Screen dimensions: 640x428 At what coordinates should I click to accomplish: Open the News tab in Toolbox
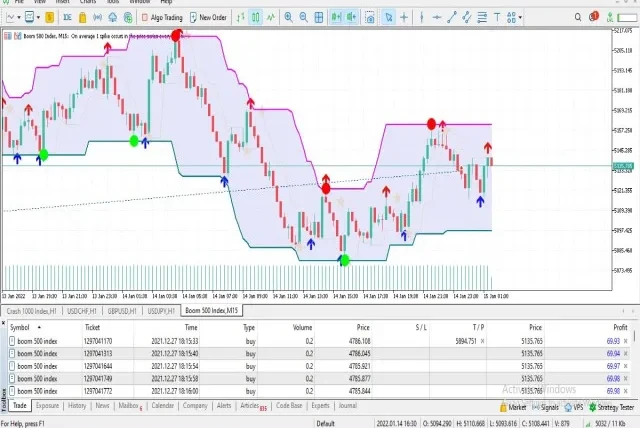(x=102, y=406)
